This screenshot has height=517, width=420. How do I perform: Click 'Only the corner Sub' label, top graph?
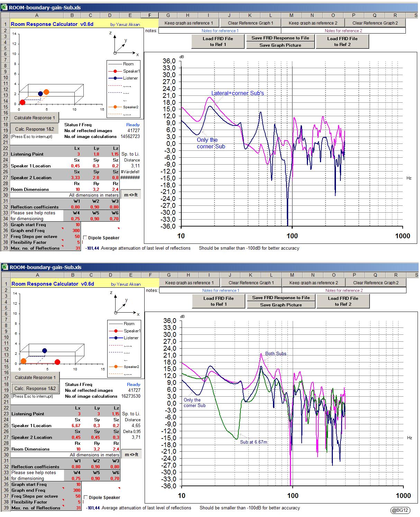210,143
